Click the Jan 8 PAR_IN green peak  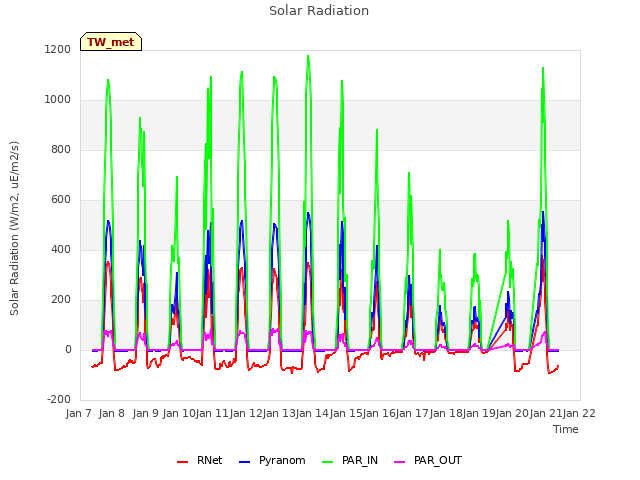coord(108,80)
